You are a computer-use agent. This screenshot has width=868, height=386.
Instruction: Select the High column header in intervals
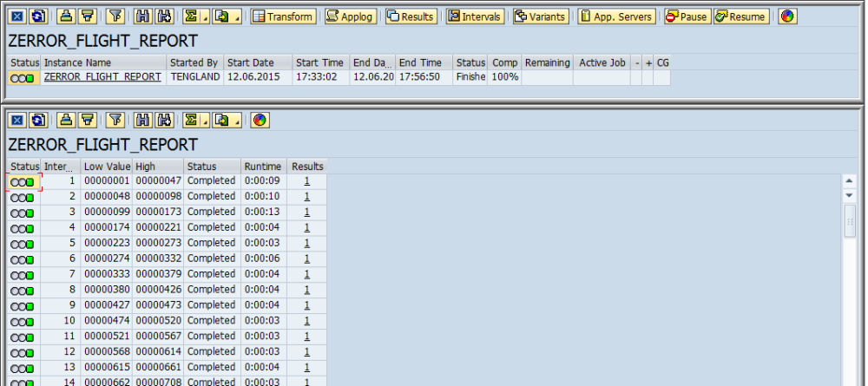click(158, 167)
